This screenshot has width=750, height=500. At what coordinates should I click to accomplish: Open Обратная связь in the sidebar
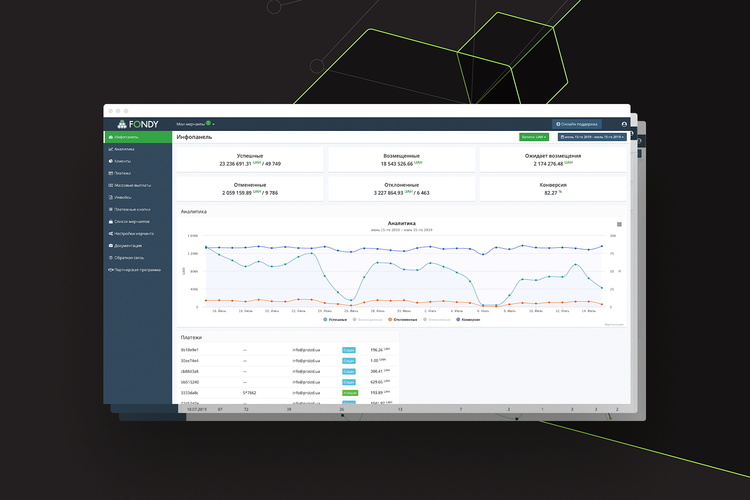click(126, 257)
